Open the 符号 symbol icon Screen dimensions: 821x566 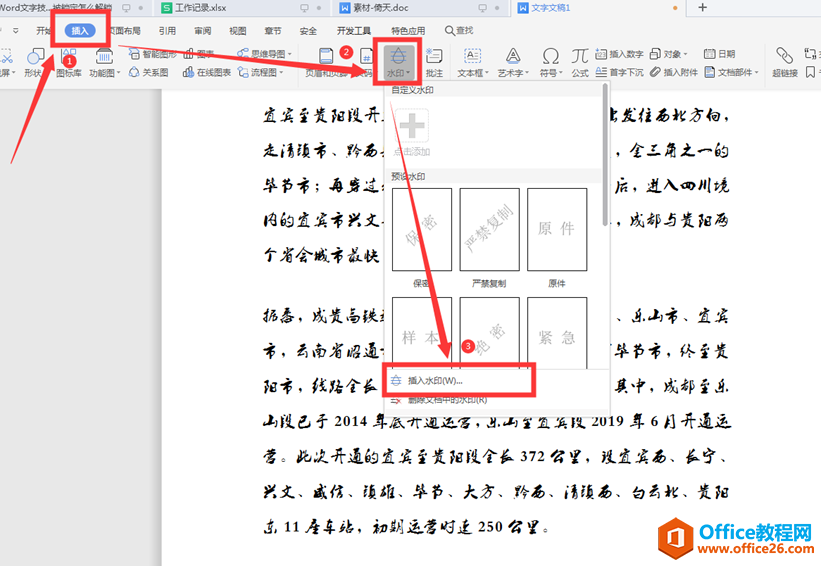tap(551, 62)
